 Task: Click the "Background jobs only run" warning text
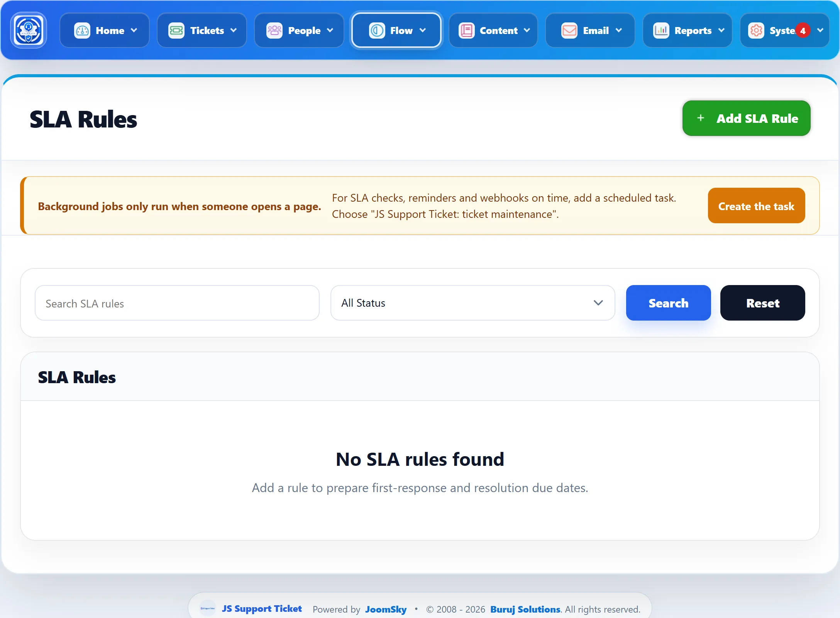[179, 206]
